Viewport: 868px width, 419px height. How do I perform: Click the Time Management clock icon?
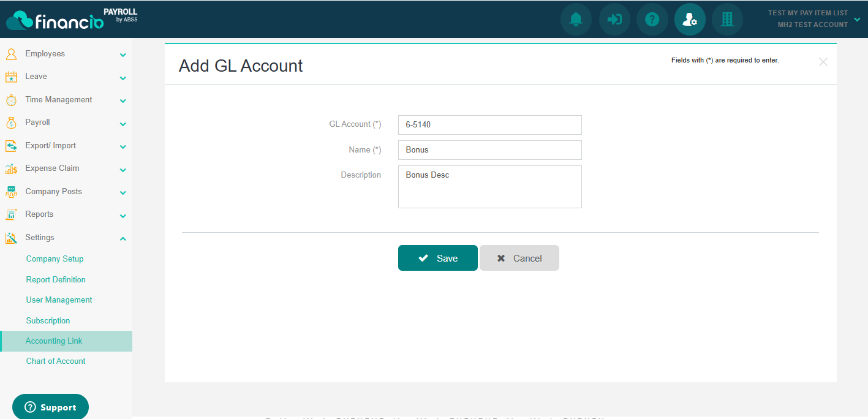[11, 100]
